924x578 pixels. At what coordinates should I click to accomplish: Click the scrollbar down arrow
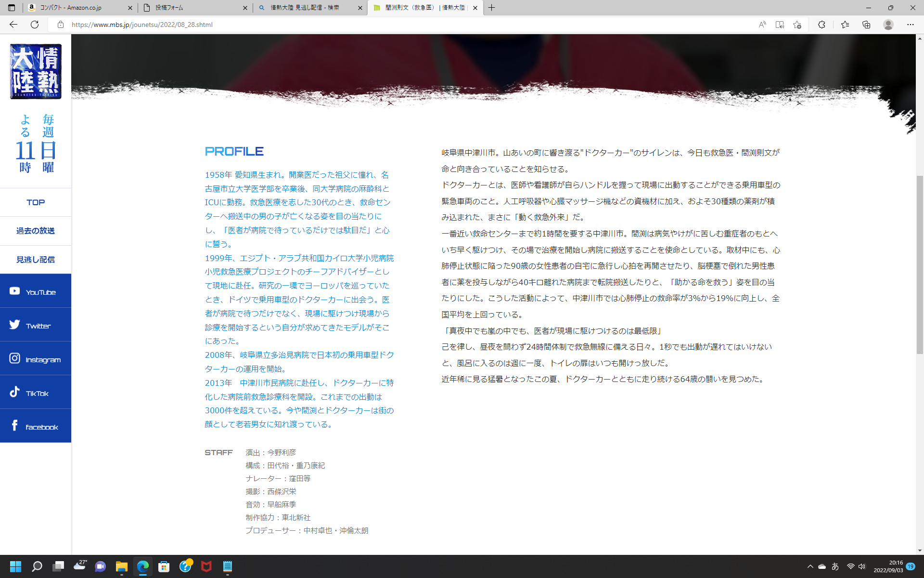click(920, 551)
